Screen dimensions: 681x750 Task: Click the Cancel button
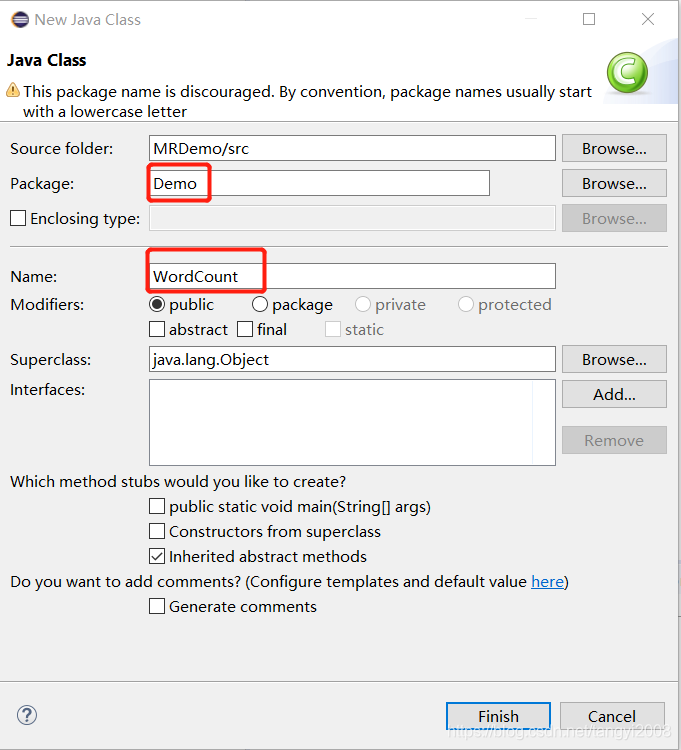(x=612, y=716)
